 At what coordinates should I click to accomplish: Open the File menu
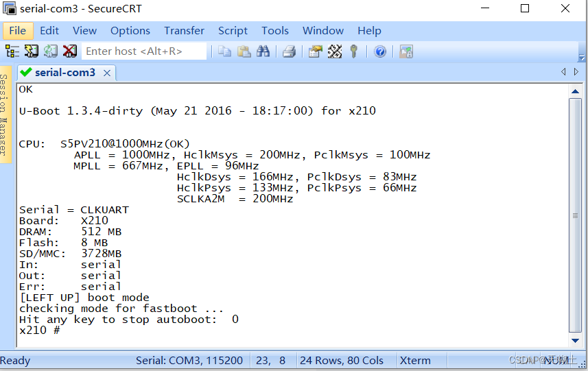point(18,30)
